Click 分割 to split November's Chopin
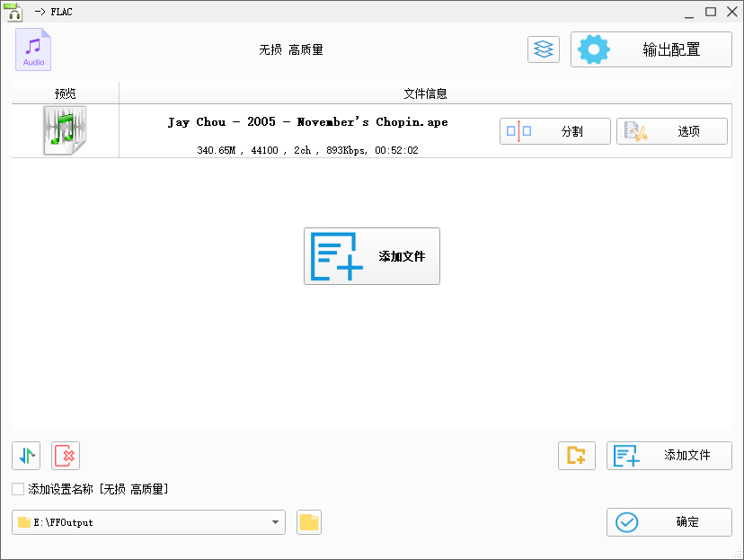The height and width of the screenshot is (560, 744). click(x=554, y=130)
